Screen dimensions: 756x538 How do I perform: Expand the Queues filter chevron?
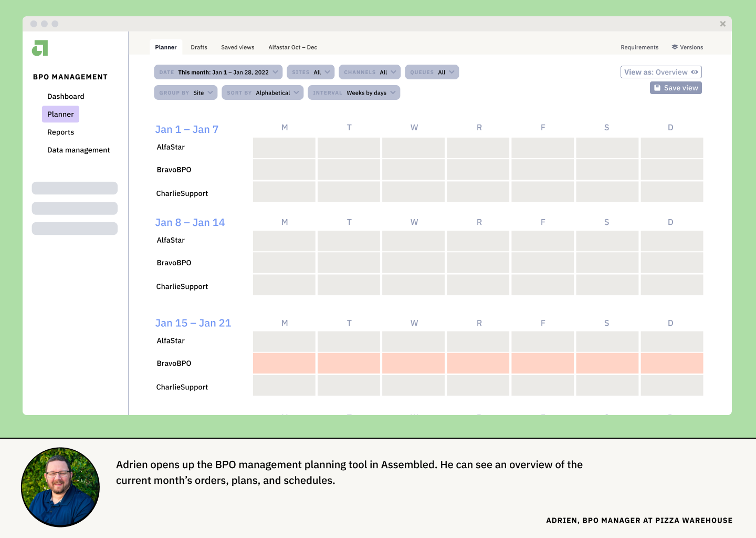pos(451,73)
